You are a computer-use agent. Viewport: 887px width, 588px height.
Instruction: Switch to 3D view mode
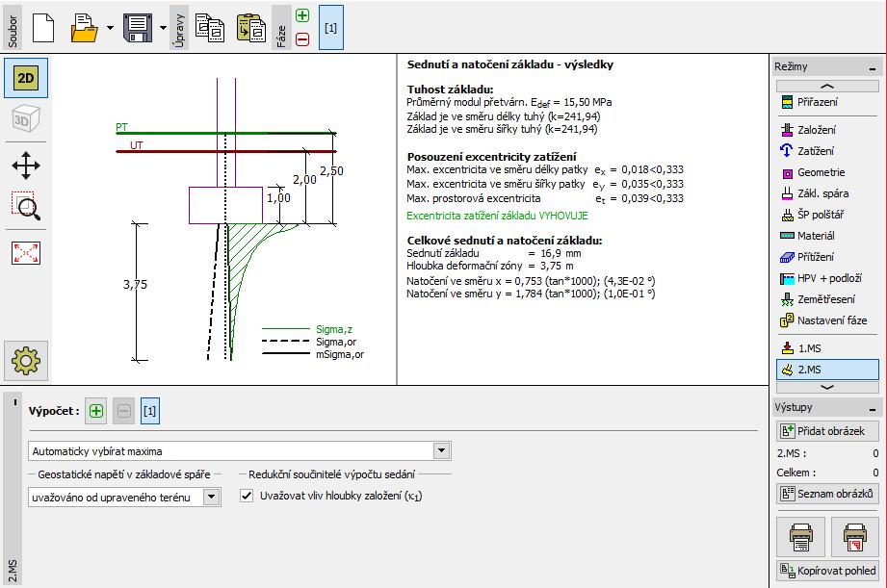point(26,119)
